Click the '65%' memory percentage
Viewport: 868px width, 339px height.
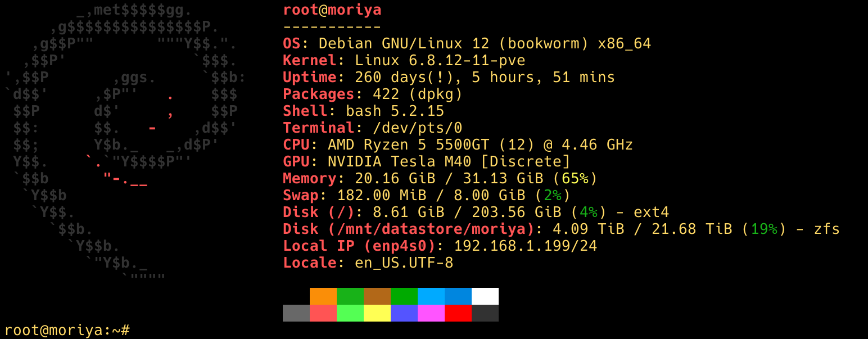click(575, 179)
